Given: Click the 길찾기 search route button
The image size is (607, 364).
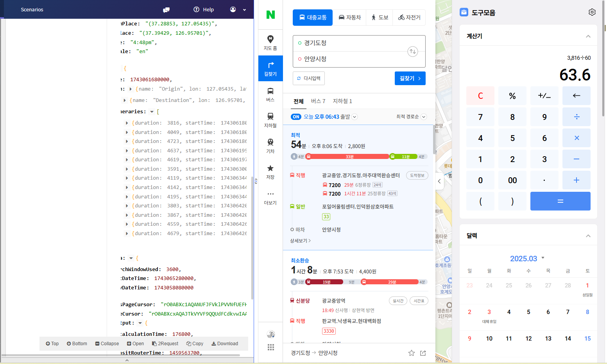Looking at the screenshot, I should pyautogui.click(x=410, y=78).
